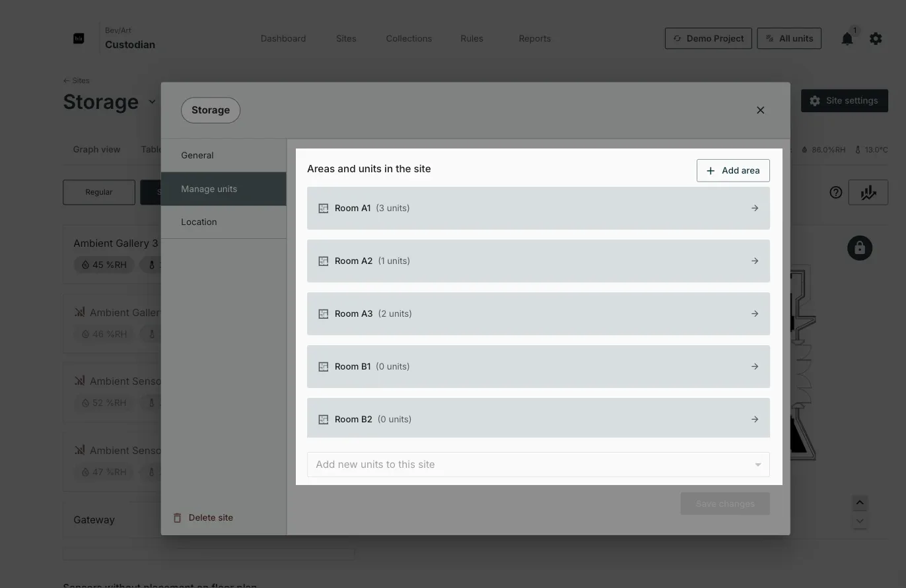Screen dimensions: 906x588
Task: Open Rules in top navigation
Action: 471,38
